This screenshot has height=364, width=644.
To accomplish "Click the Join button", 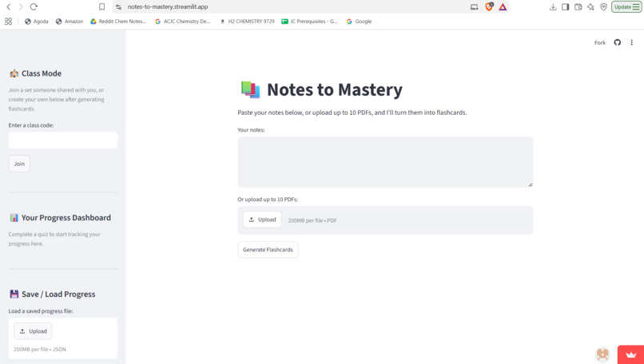I will point(19,164).
